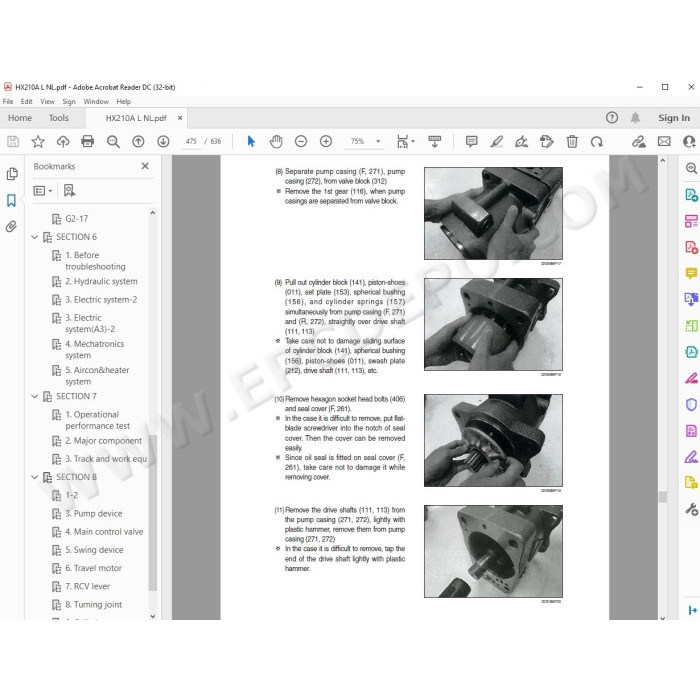Open the Comment tool in right pane
Image resolution: width=700 pixels, height=700 pixels.
691,273
